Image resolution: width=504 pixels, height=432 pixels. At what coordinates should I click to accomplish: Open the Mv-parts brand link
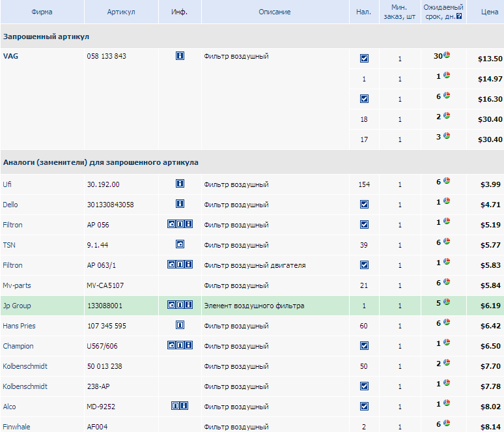pos(17,285)
